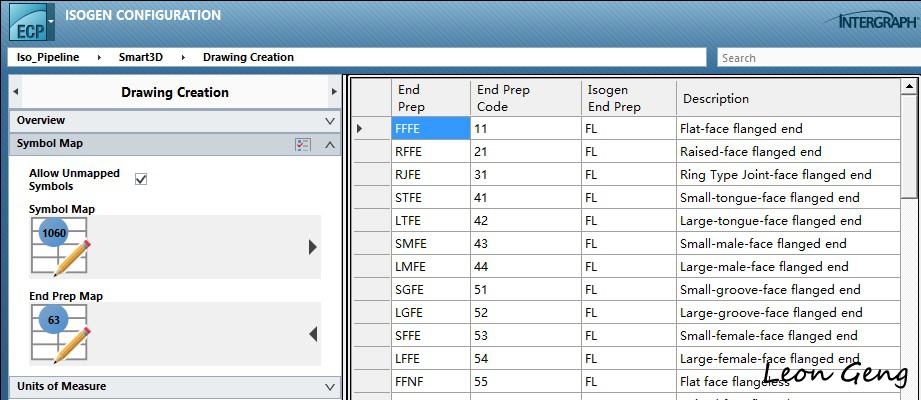
Task: Collapse the Symbol Map section chevron
Action: coord(330,144)
